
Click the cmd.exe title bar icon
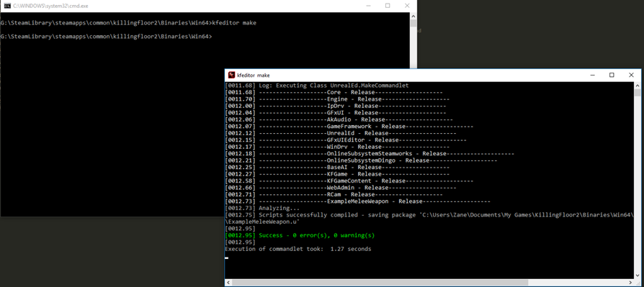click(7, 6)
